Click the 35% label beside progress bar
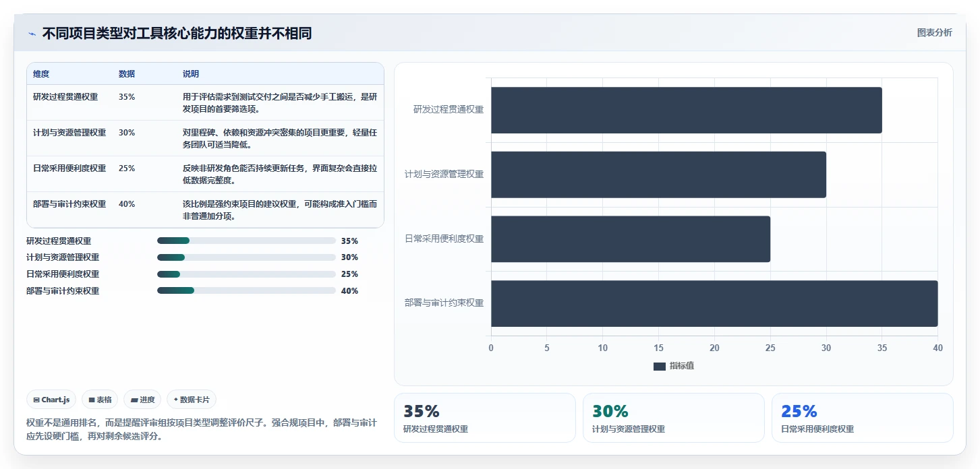The image size is (980, 469). pyautogui.click(x=349, y=241)
